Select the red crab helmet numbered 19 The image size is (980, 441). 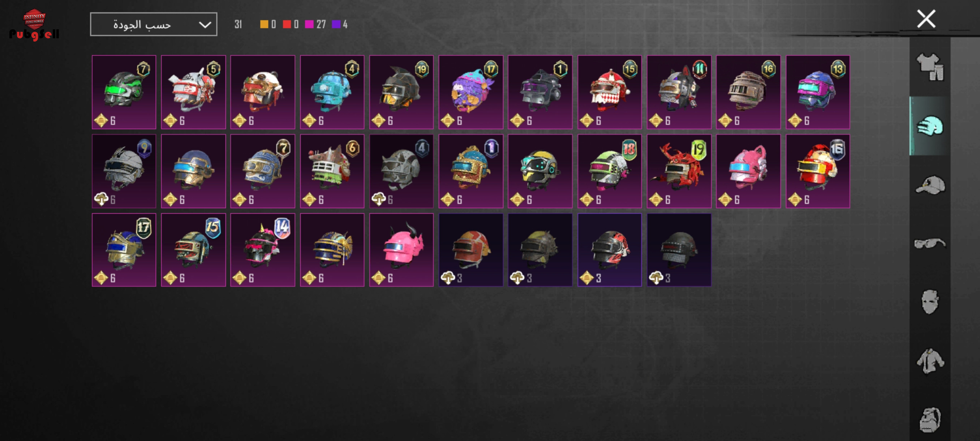679,171
